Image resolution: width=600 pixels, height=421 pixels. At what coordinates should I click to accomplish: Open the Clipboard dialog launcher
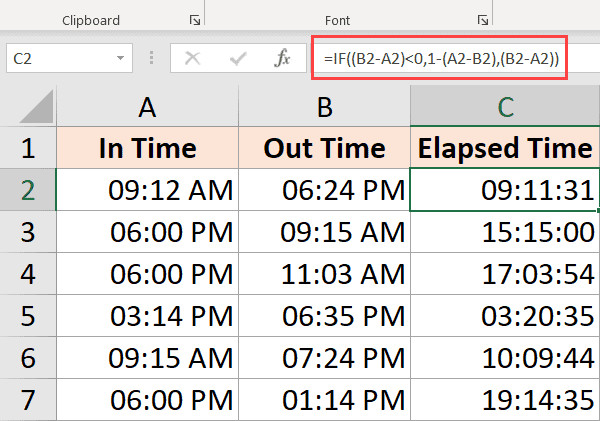[x=193, y=20]
